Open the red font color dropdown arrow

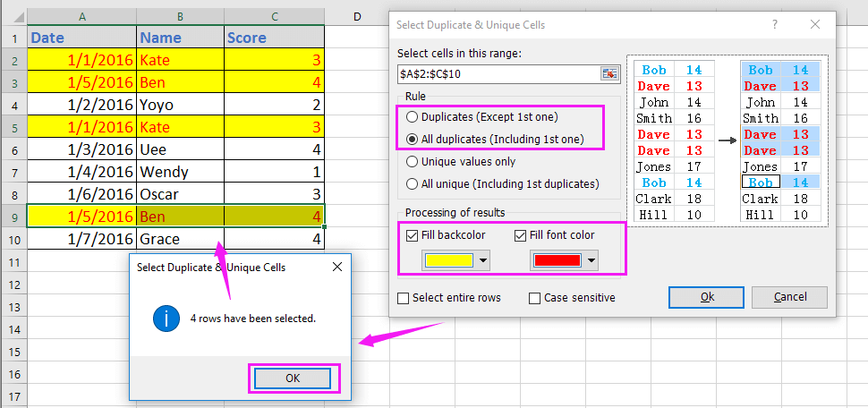[591, 260]
